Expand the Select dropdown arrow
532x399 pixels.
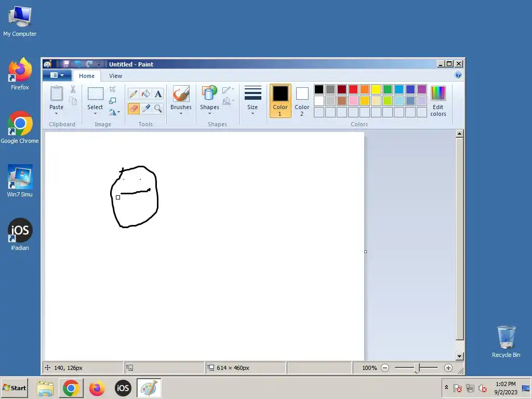coord(95,114)
